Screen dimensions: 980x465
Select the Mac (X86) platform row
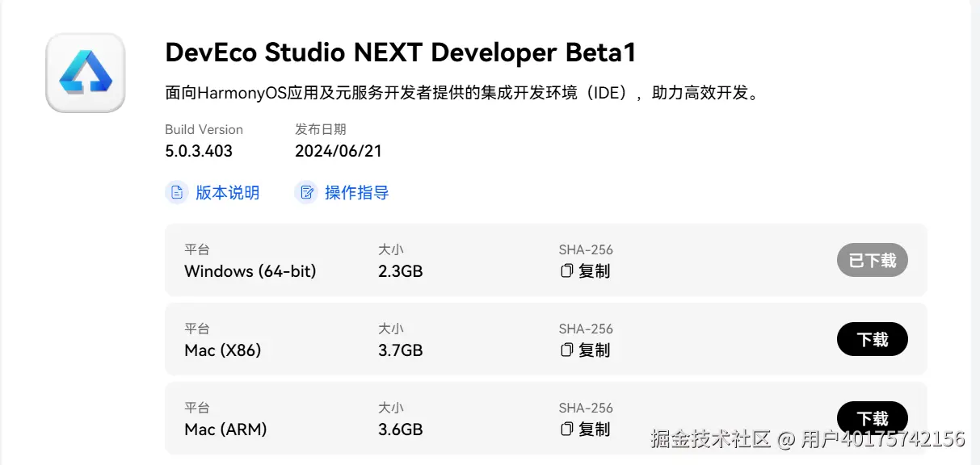pyautogui.click(x=223, y=350)
